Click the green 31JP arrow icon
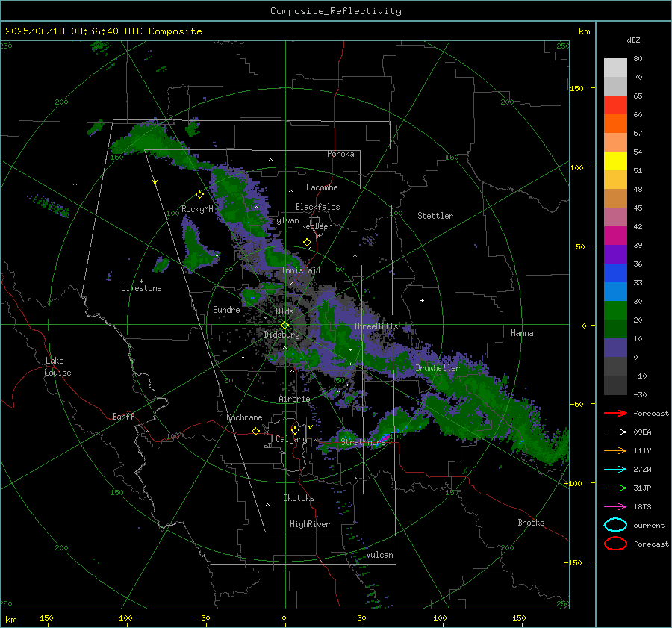The width and height of the screenshot is (672, 628). (x=615, y=488)
